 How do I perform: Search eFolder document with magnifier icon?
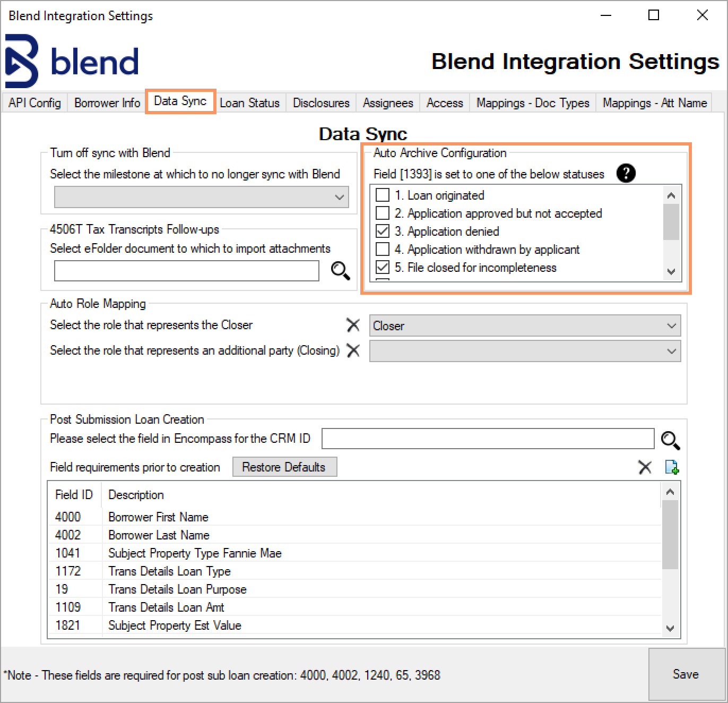click(x=340, y=271)
